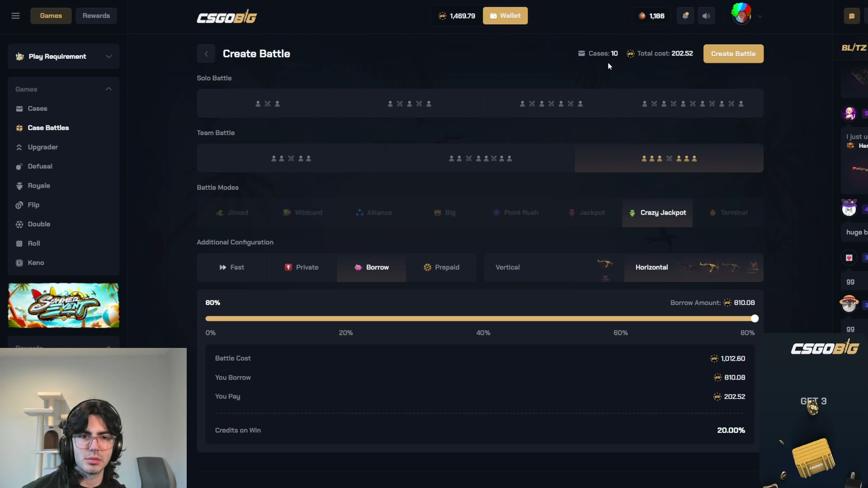Screen dimensions: 868x488
Task: Select the Horizontal layout option
Action: click(x=693, y=267)
